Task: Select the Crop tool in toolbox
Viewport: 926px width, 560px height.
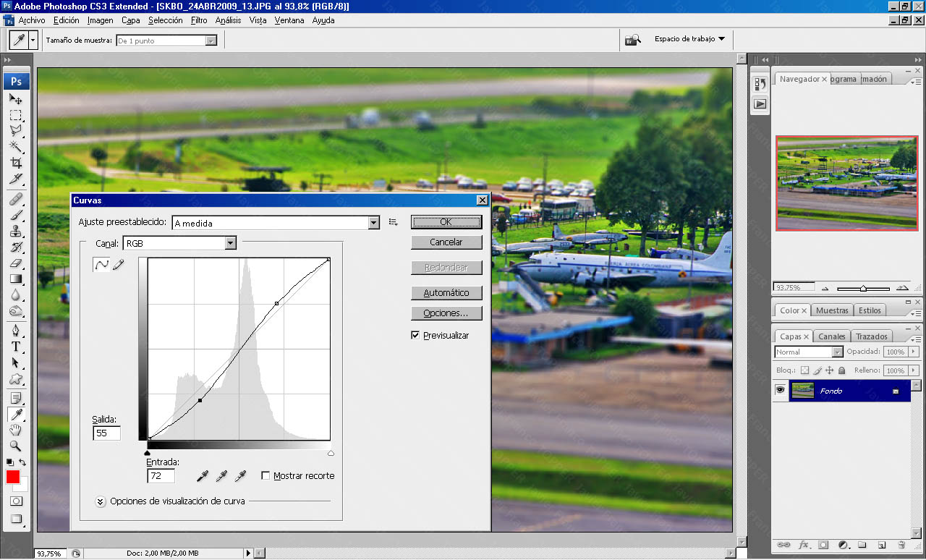Action: click(x=15, y=163)
